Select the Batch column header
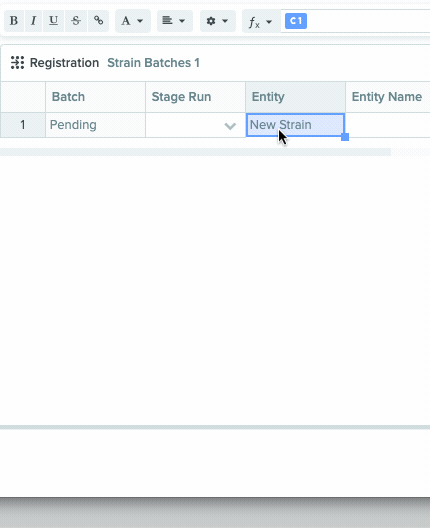Screen dimensions: 430x528 pos(95,97)
